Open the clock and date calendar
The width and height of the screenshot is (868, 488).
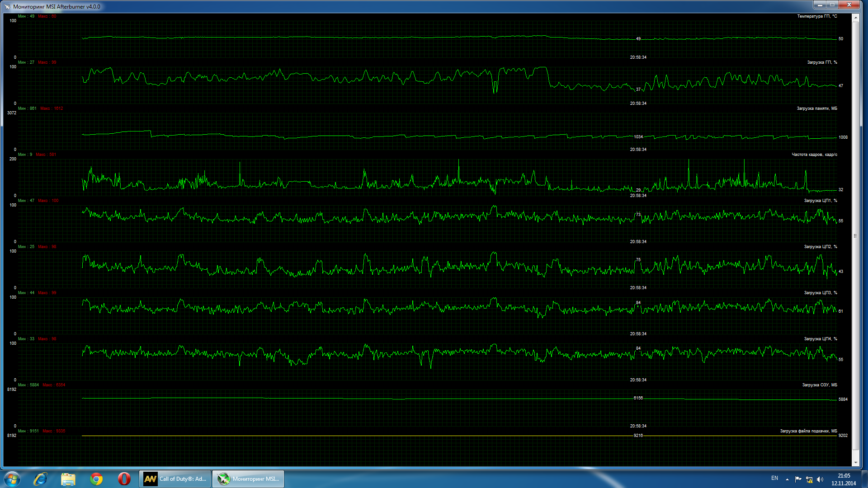point(844,479)
